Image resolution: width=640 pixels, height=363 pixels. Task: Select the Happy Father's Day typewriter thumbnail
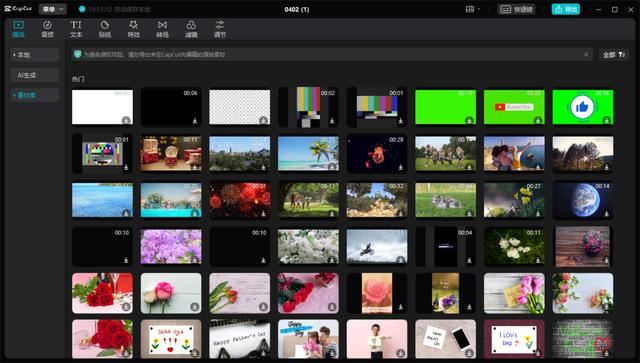pos(240,339)
